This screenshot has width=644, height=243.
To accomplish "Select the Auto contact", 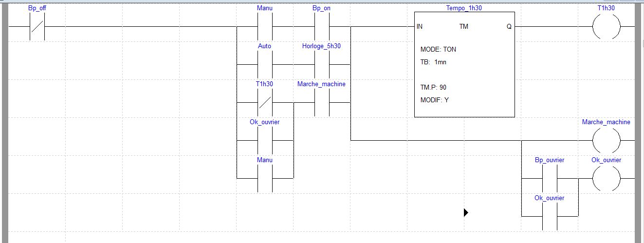I will pyautogui.click(x=265, y=64).
